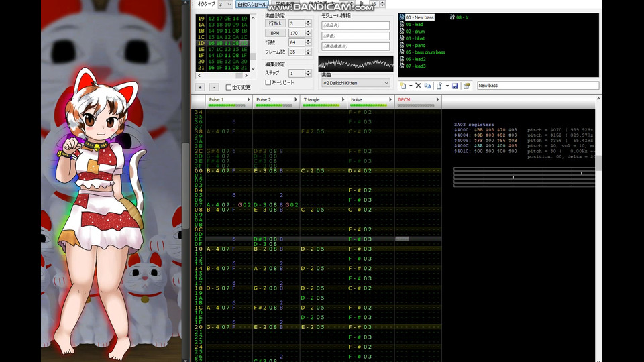The width and height of the screenshot is (644, 362).
Task: Click pattern editor vertical scrollbar thumb
Action: tap(598, 162)
